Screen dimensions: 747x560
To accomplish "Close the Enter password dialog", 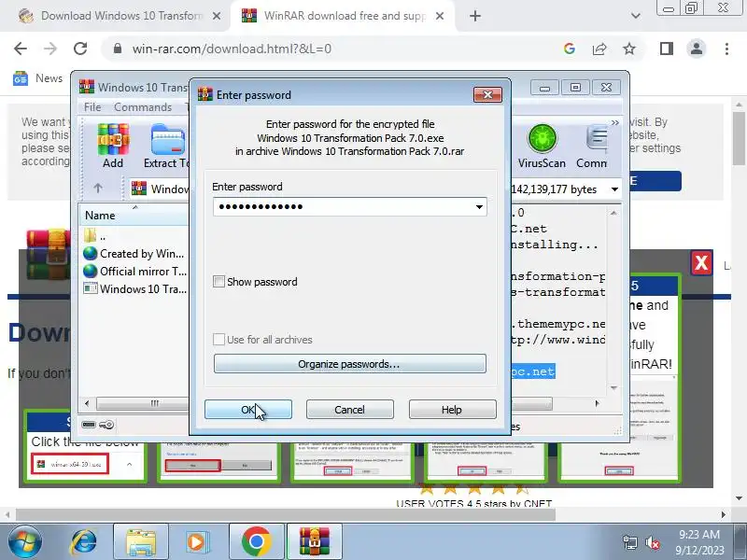I will (487, 95).
